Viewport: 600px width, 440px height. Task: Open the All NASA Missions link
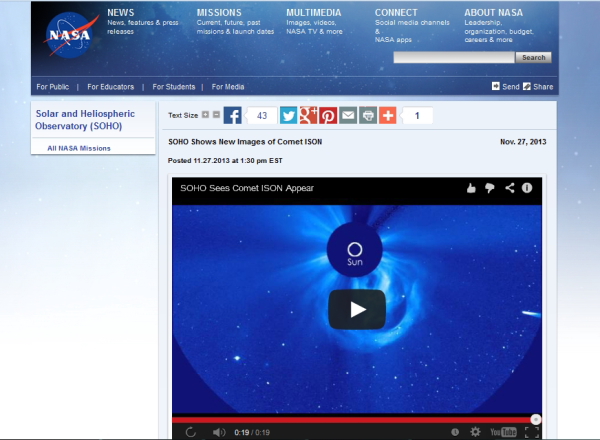79,148
